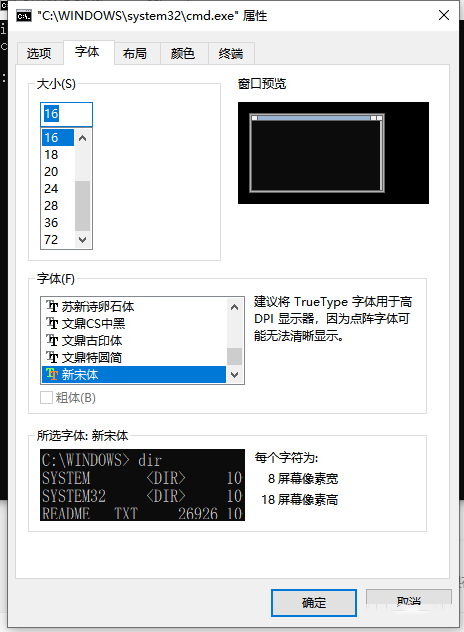
Task: Open the 终端 tab
Action: [x=231, y=54]
